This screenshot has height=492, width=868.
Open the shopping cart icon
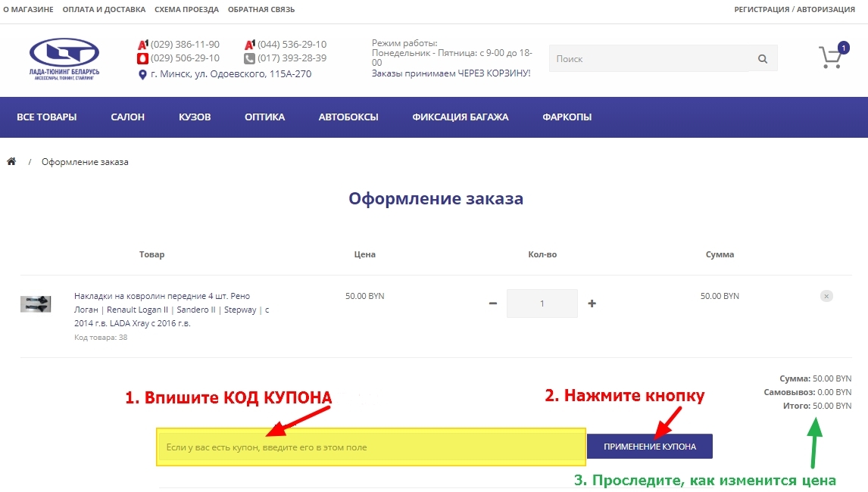[x=831, y=58]
